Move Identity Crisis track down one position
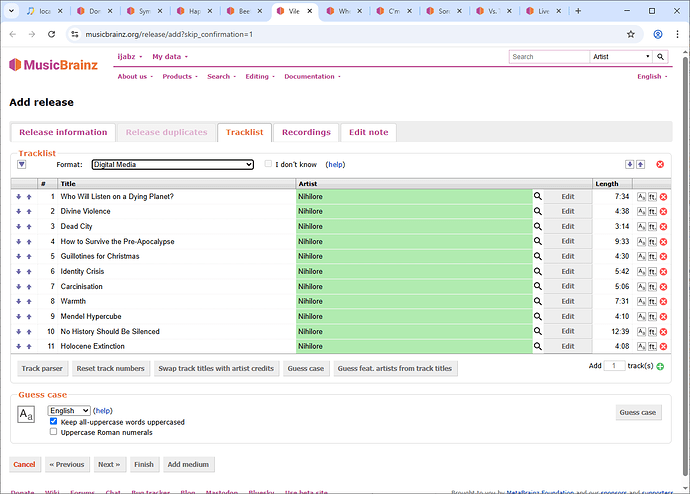 click(x=19, y=271)
